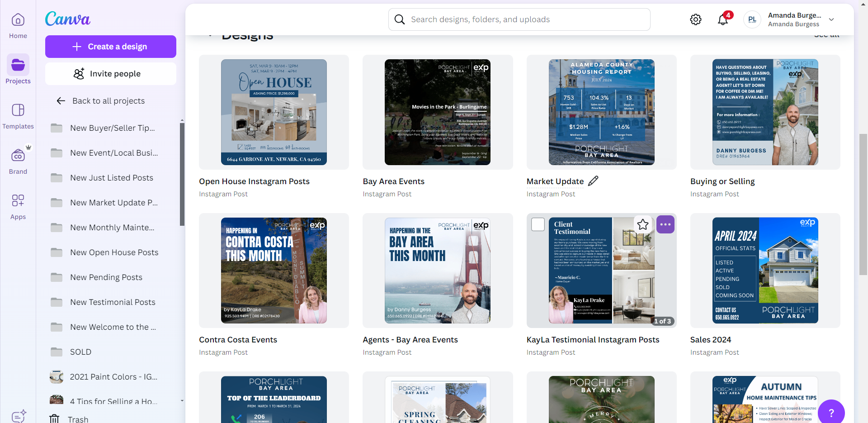Open the Home section icon

[18, 20]
